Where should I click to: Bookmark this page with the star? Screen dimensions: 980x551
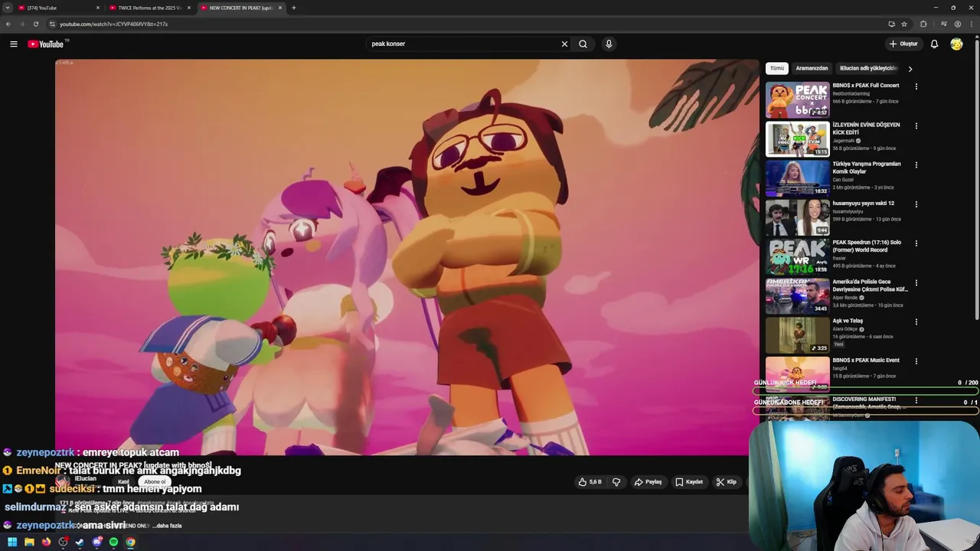click(904, 24)
